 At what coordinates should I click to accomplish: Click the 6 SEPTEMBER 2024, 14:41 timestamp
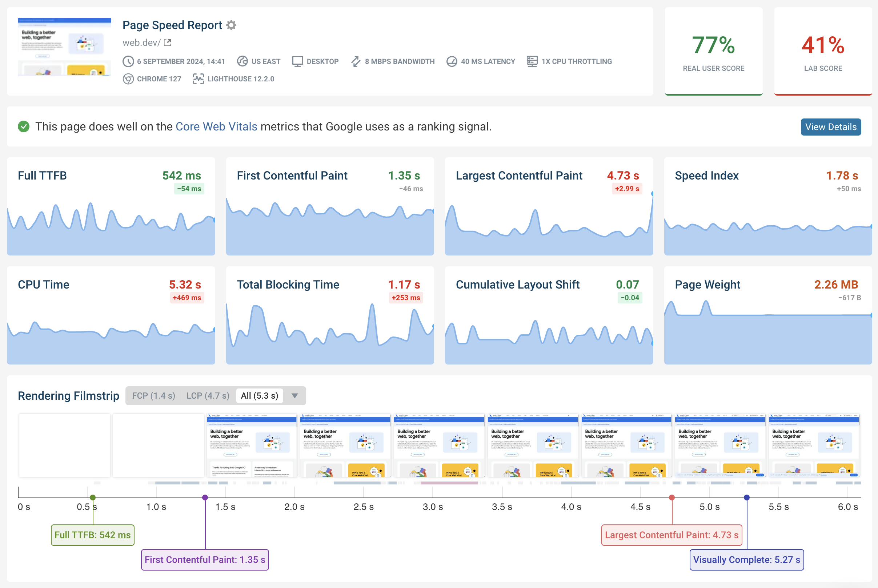(x=181, y=61)
